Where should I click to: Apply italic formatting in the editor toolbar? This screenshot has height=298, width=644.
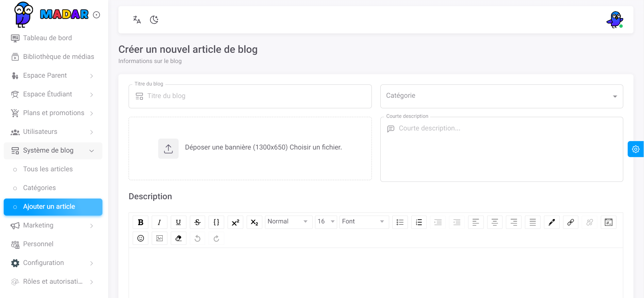coord(159,222)
